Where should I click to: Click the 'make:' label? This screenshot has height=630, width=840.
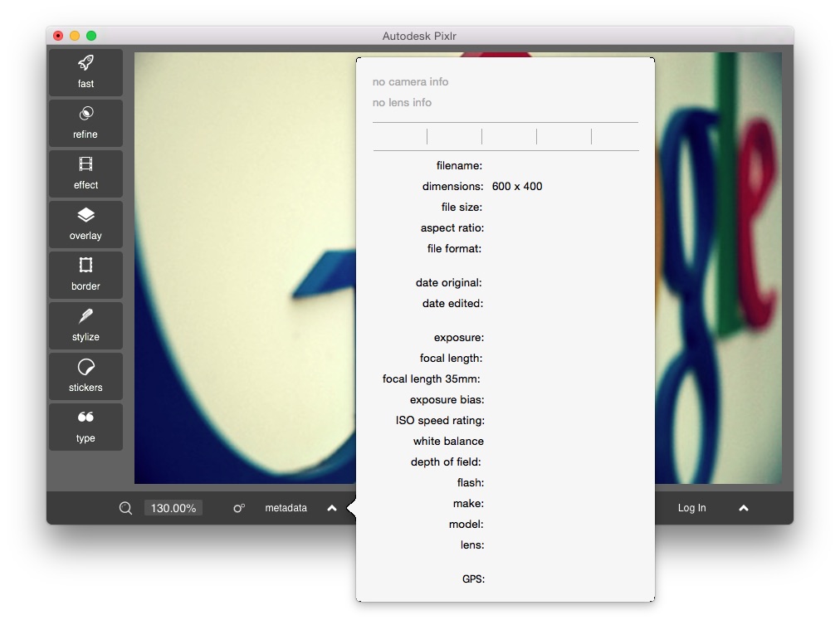pos(468,504)
